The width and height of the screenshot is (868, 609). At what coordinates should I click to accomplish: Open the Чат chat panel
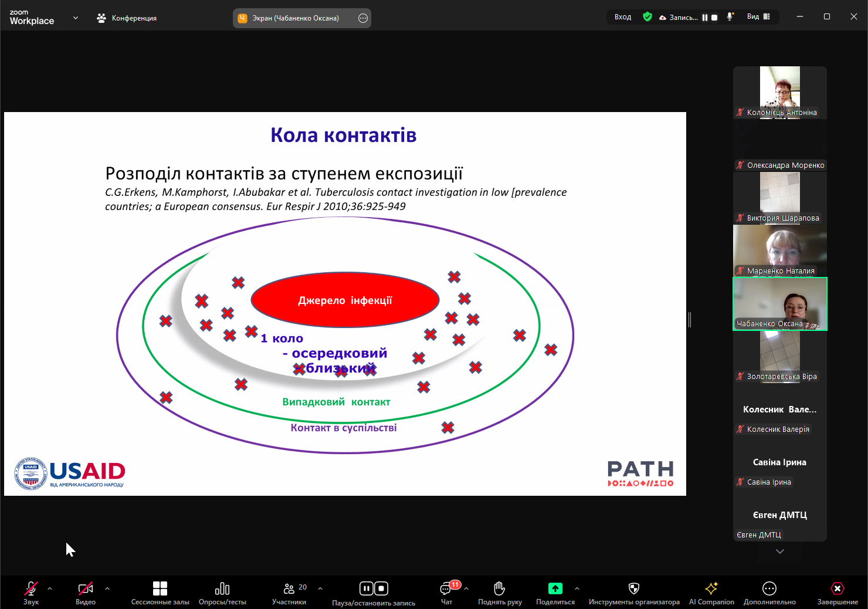(x=446, y=588)
